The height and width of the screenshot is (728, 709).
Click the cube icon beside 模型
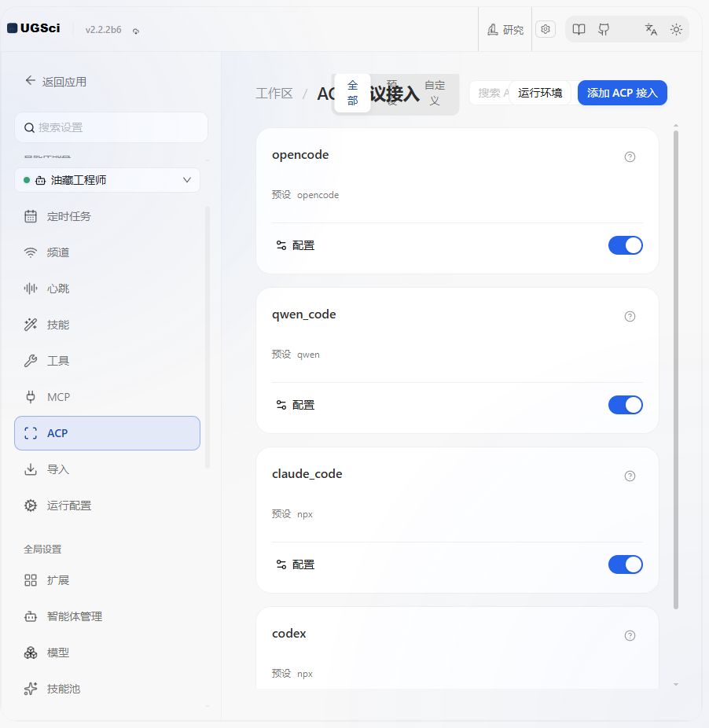point(31,653)
